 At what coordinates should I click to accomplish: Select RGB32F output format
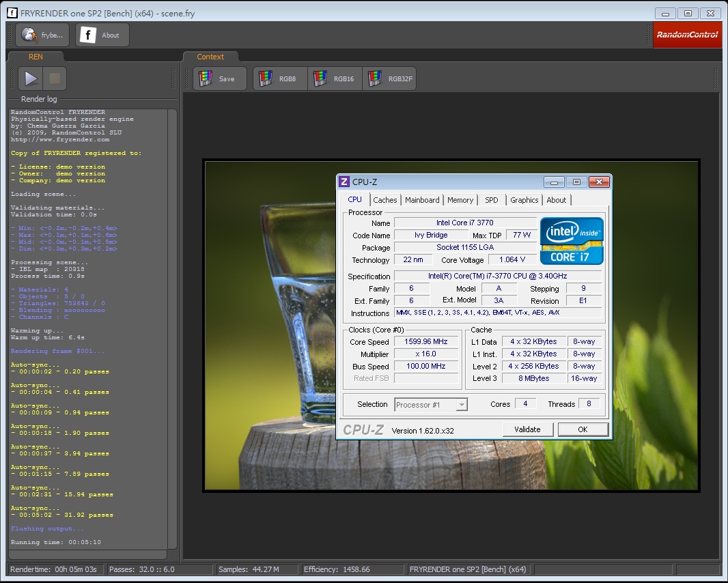tap(390, 79)
